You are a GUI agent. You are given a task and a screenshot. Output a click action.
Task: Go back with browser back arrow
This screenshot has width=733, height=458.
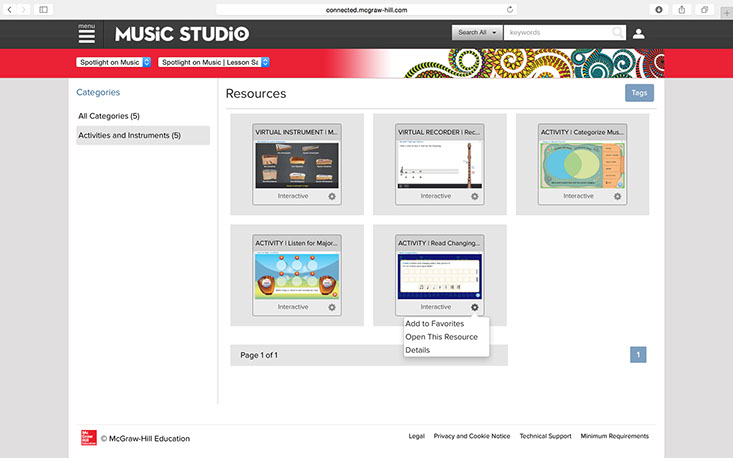[9, 9]
